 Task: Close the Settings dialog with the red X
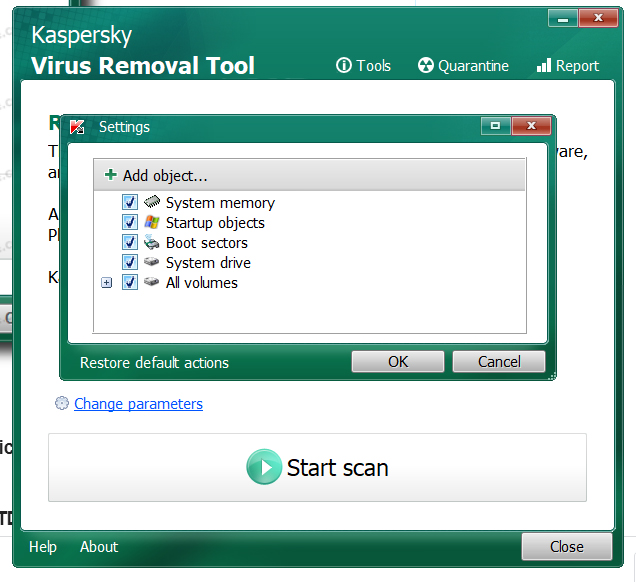point(531,126)
